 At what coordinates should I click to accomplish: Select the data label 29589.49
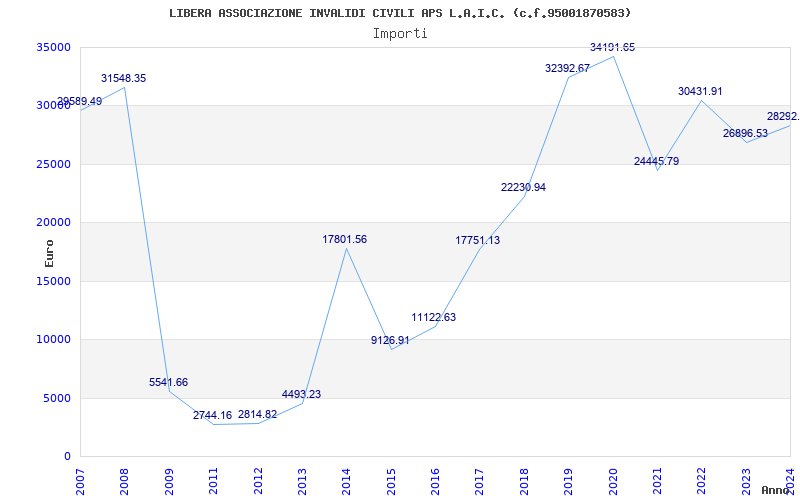(79, 102)
